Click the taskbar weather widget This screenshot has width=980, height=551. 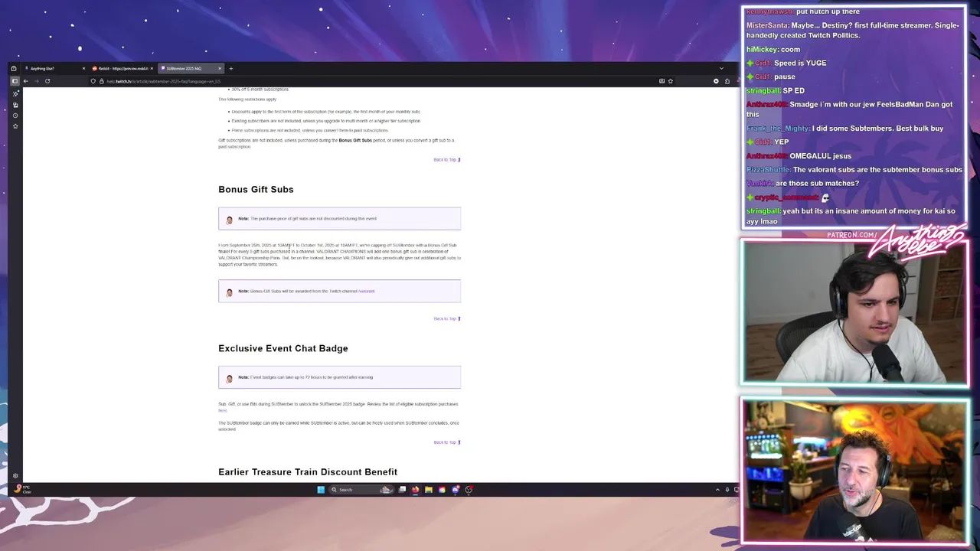pos(23,490)
